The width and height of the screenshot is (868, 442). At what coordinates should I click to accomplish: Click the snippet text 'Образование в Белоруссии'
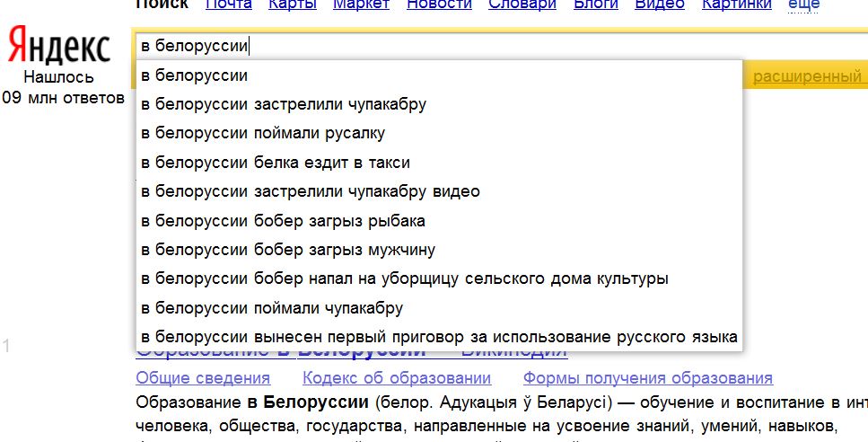(x=252, y=402)
